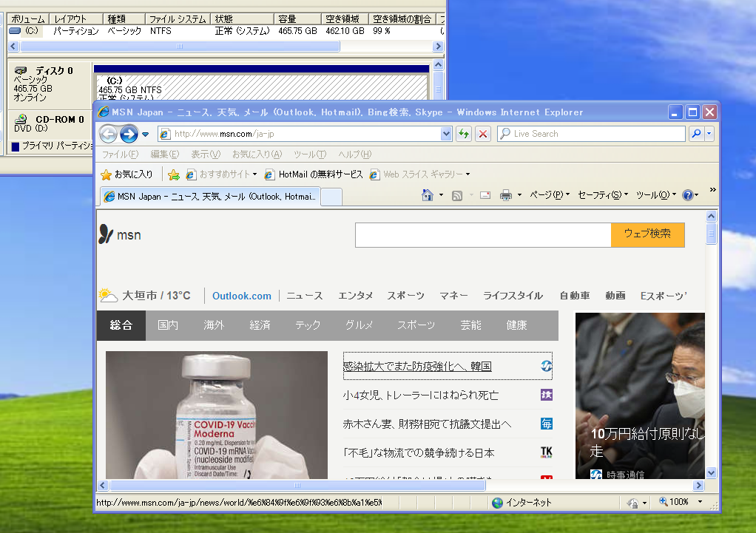Click the IE page vertical scroll down arrow
This screenshot has height=533, width=756.
click(x=711, y=473)
